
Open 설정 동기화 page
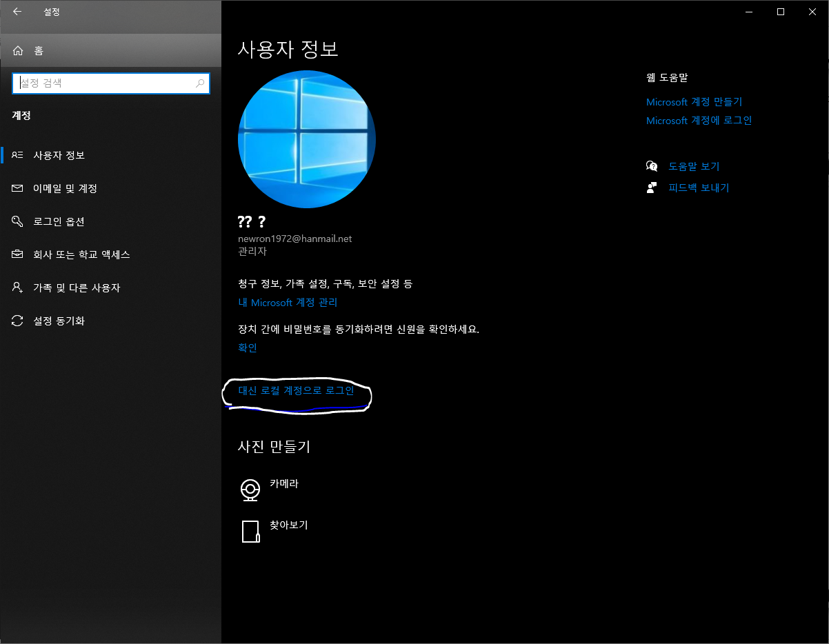110,321
